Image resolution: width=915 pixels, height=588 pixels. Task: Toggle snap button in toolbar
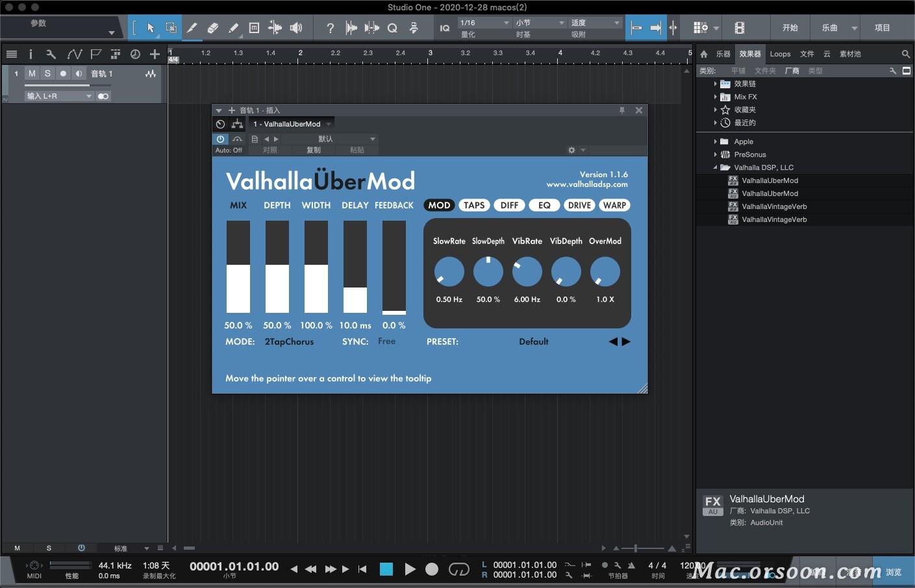(x=636, y=28)
